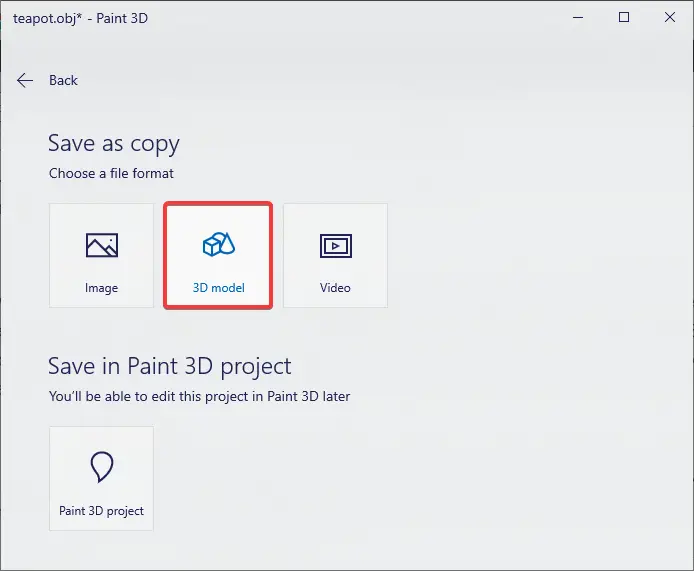Click 'Save in Paint 3D project' heading
694x571 pixels.
point(170,367)
